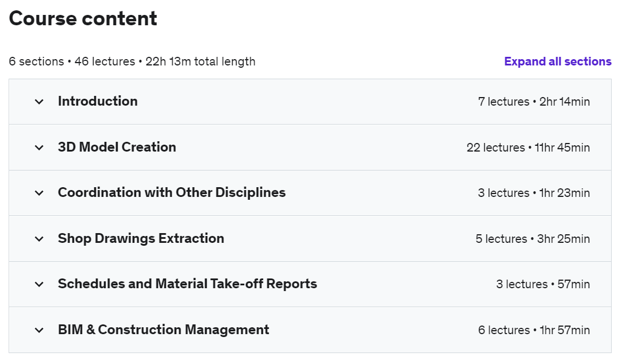Expand BIM & Construction Management chevron arrow
The image size is (618, 364).
click(39, 330)
